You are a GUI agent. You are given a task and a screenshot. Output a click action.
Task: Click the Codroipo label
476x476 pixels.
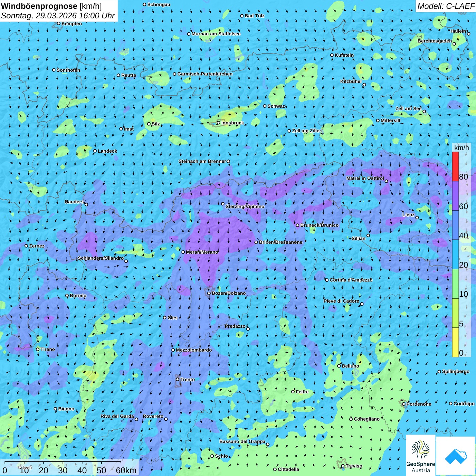464,404
